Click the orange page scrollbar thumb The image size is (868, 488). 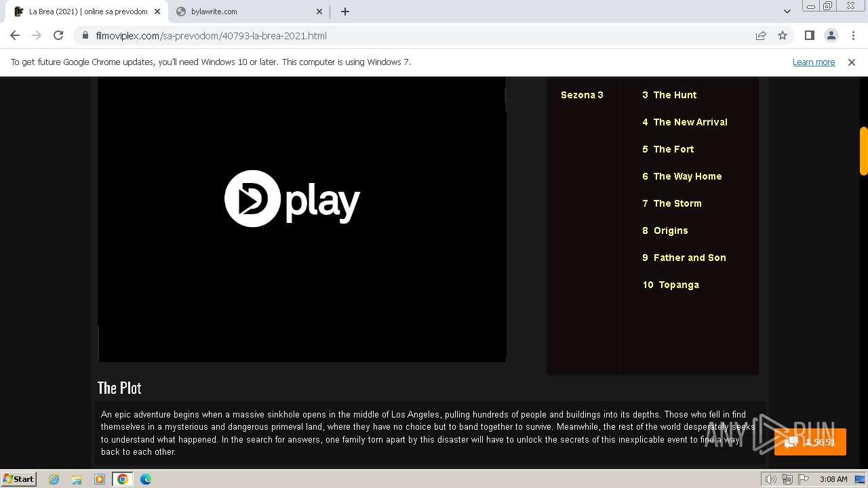pos(863,150)
